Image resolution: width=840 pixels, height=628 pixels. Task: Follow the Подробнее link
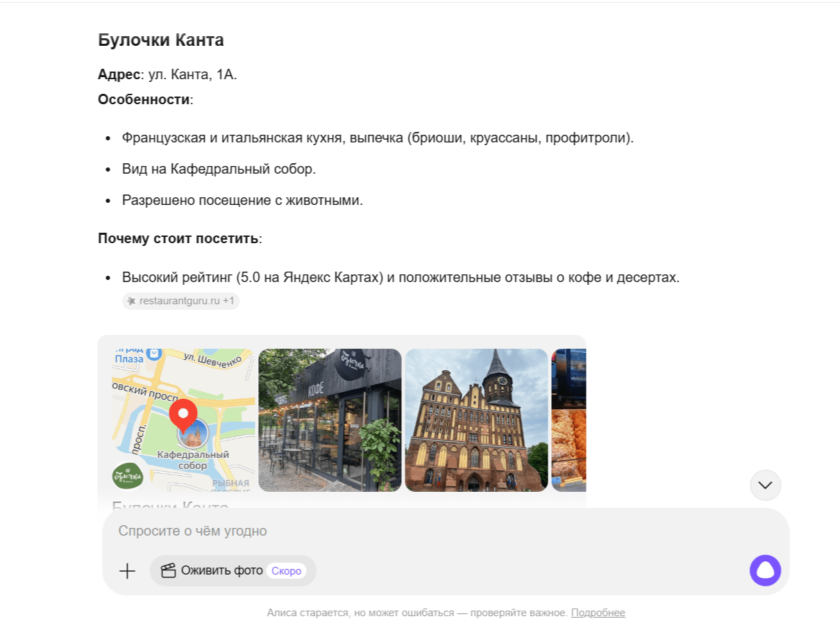coord(598,613)
